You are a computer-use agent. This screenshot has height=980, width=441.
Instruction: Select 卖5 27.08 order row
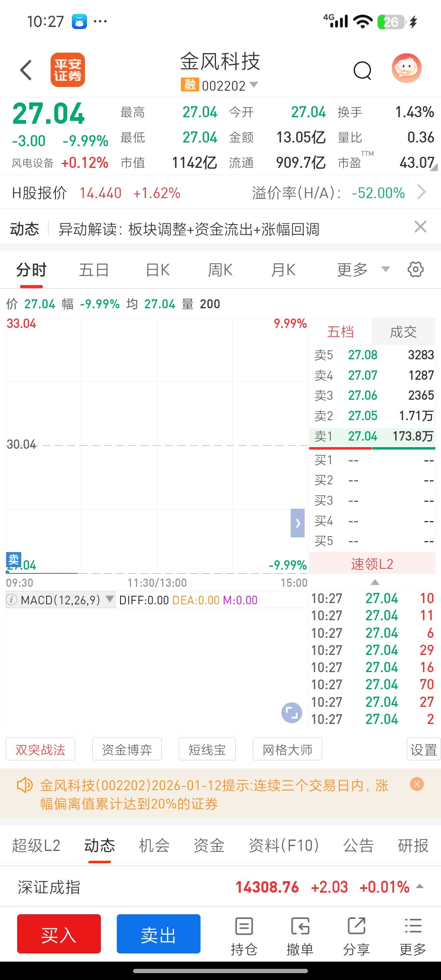point(372,355)
